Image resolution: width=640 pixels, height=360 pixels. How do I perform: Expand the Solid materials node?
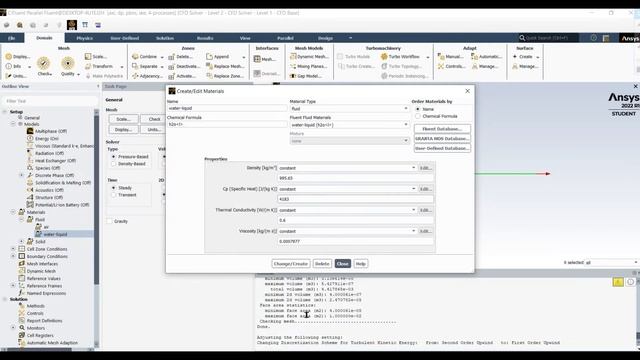click(21, 242)
